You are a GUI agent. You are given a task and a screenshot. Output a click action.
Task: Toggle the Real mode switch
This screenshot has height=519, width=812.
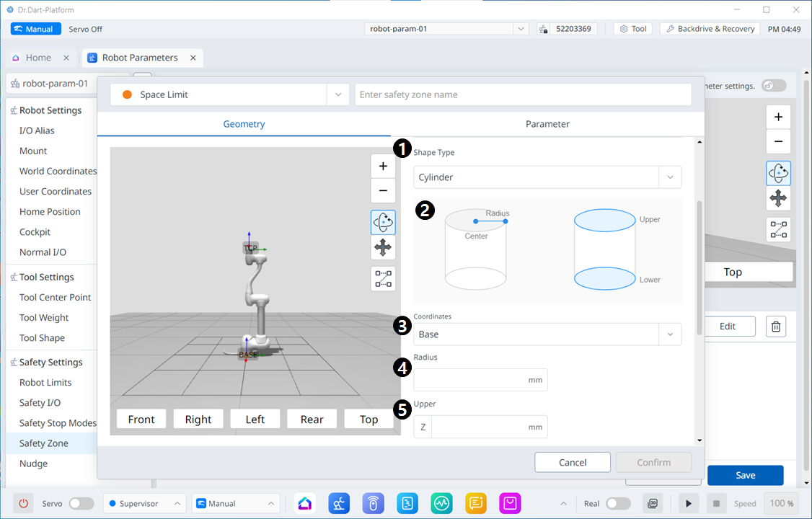pos(618,503)
